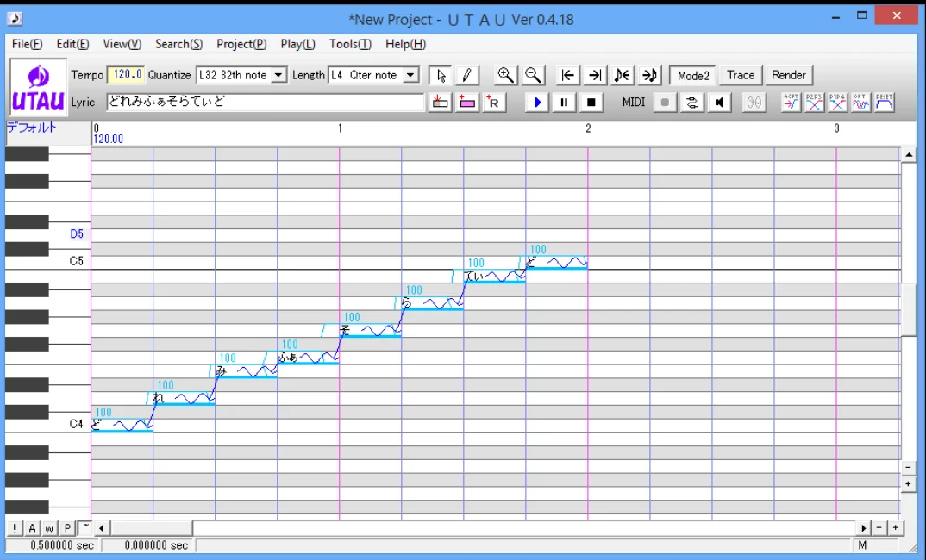Open the Quantize dropdown
Screen dimensions: 926x560
278,76
